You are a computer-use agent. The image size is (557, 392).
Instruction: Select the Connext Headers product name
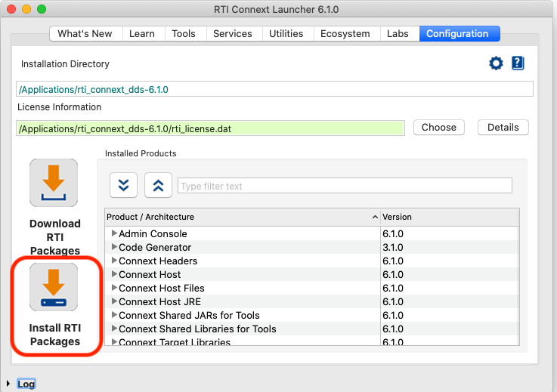click(x=158, y=261)
